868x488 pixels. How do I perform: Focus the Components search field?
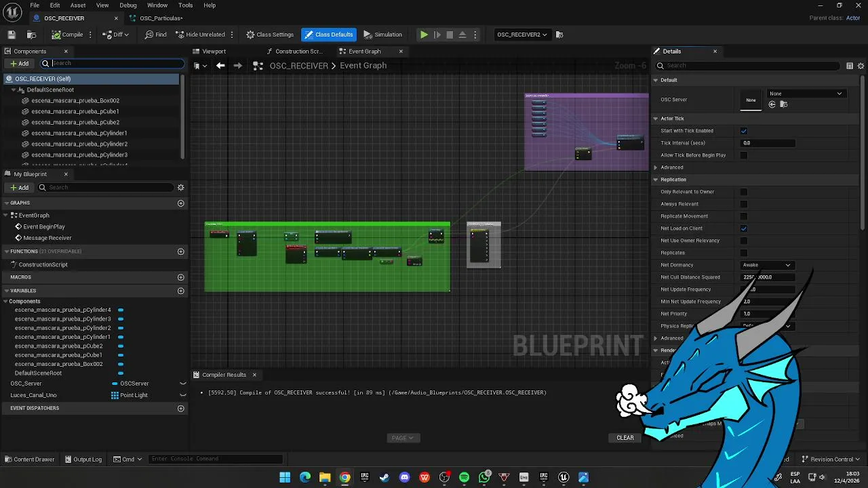pyautogui.click(x=112, y=63)
